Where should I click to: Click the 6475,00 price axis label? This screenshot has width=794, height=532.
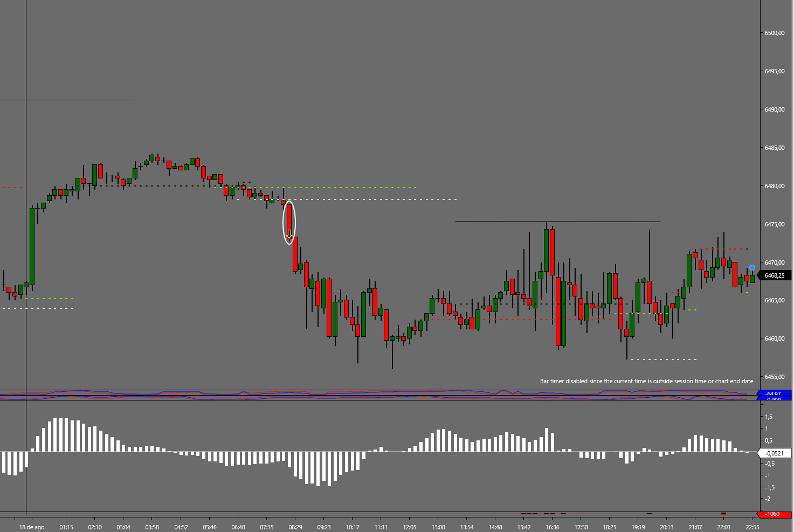[x=775, y=225]
